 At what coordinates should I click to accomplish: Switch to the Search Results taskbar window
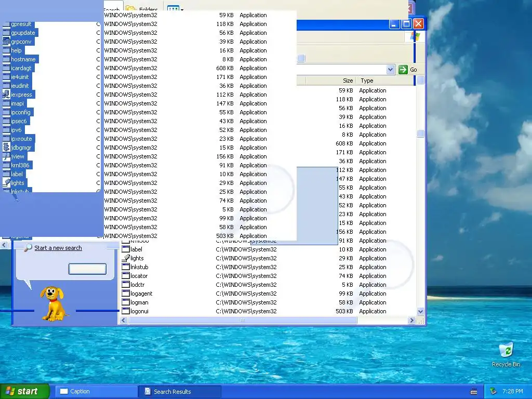tap(180, 392)
